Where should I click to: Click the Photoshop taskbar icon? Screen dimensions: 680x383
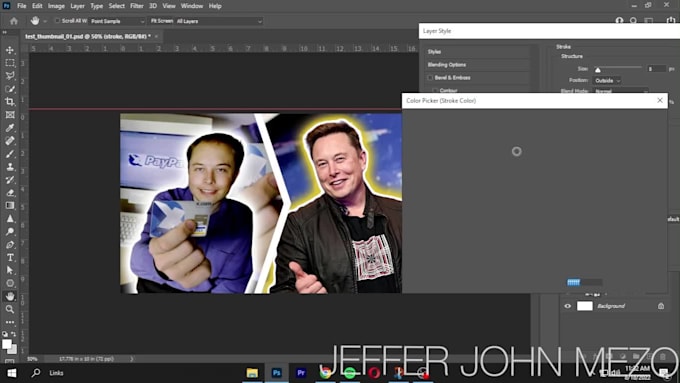pos(276,373)
